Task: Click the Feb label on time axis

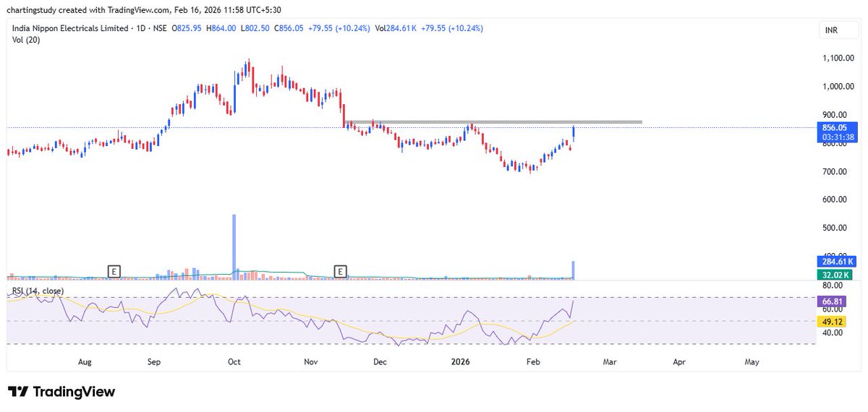Action: click(533, 361)
